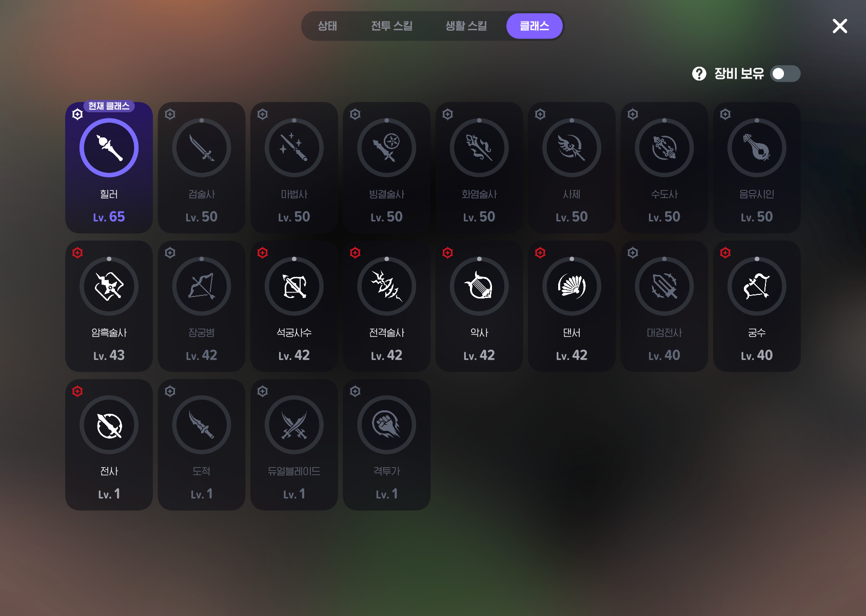Select the 수도사 class icon

click(x=664, y=148)
